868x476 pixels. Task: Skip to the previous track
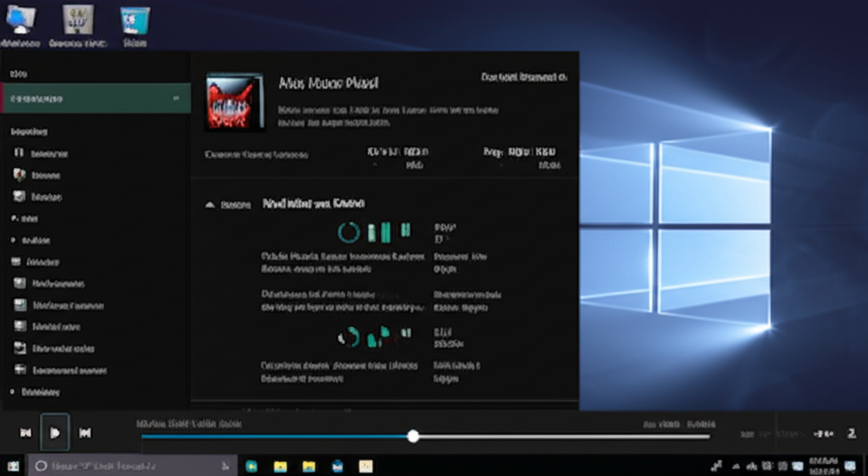point(25,433)
